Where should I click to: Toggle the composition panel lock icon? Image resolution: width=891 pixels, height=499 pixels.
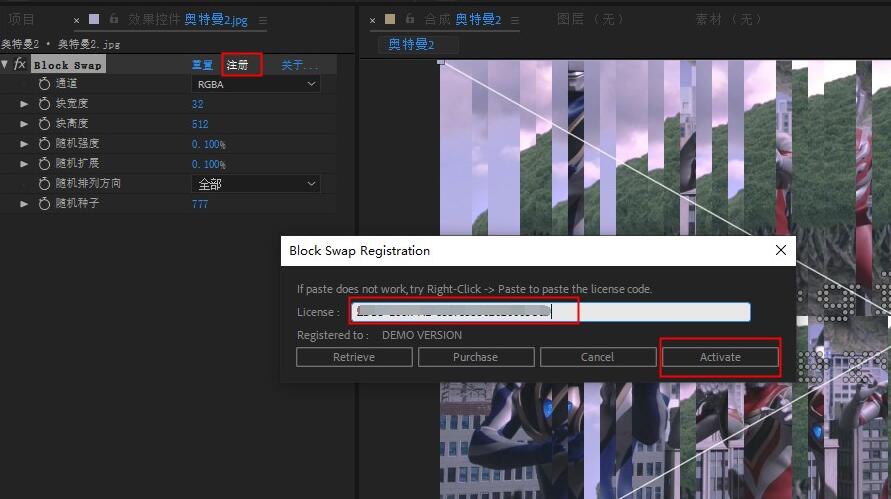tap(409, 19)
